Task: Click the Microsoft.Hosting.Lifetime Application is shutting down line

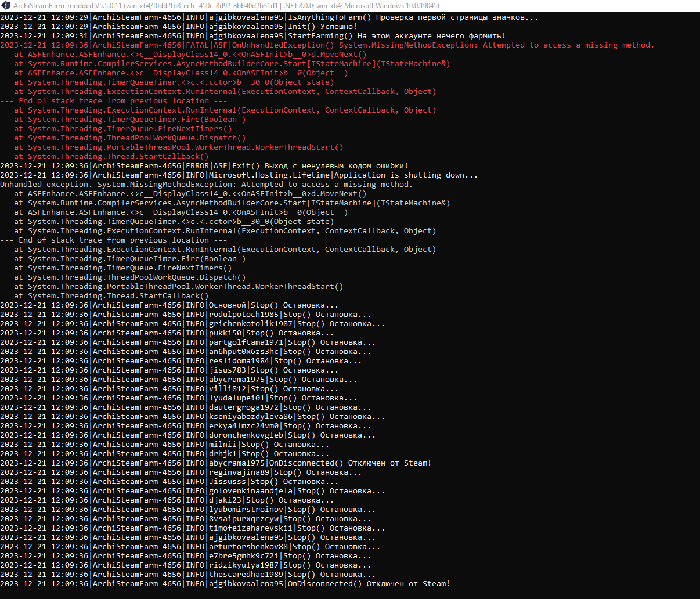Action: [239, 175]
